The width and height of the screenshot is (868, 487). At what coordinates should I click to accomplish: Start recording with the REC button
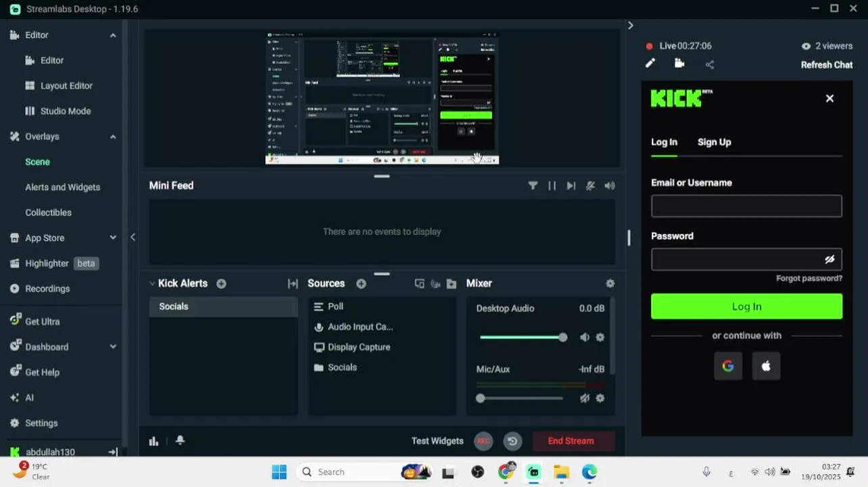(x=483, y=441)
